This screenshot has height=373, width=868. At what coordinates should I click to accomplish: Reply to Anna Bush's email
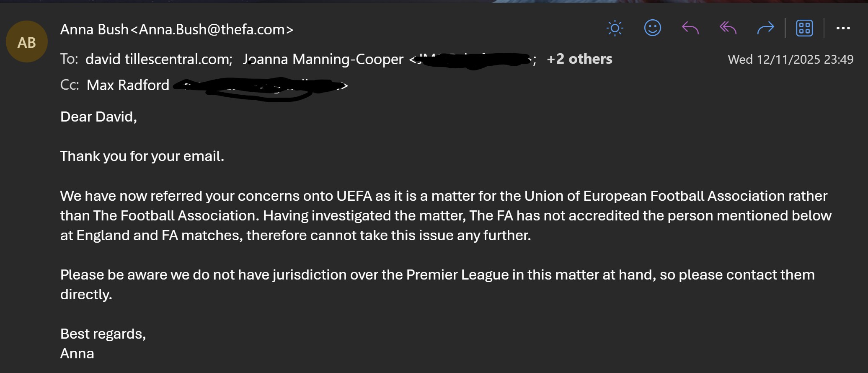tap(690, 28)
